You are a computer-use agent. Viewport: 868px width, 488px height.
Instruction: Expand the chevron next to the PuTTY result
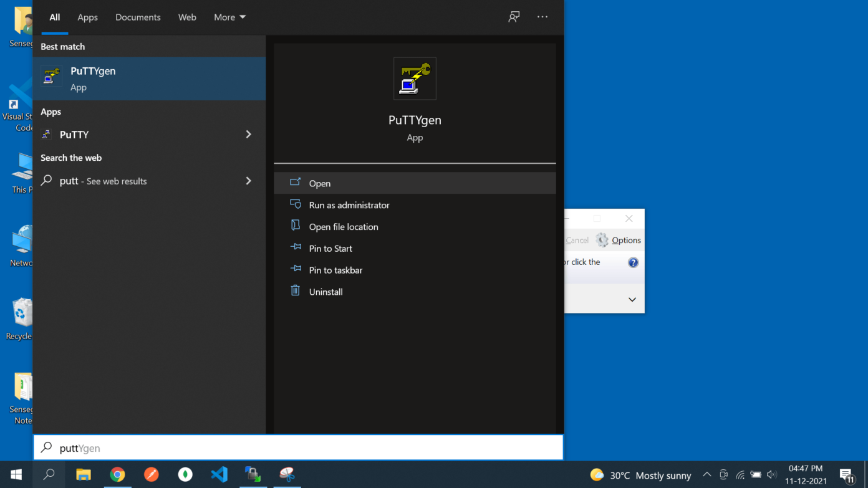tap(248, 134)
